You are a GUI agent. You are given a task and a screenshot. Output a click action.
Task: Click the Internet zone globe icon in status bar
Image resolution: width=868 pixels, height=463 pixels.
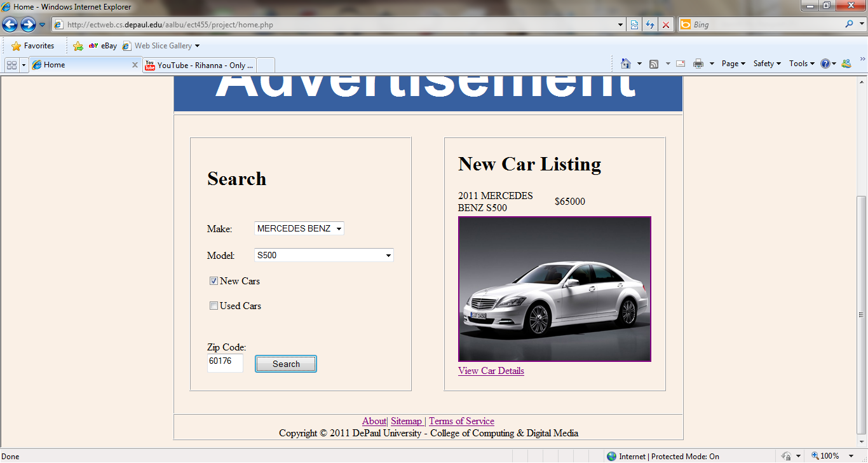611,456
